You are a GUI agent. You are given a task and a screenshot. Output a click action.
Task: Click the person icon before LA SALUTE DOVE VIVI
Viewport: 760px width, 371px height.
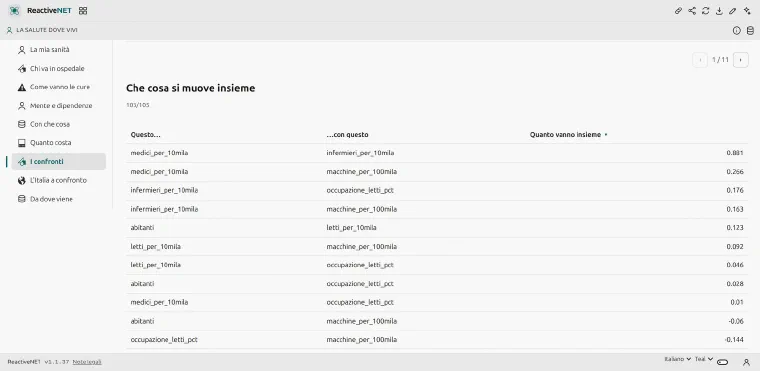tap(9, 30)
